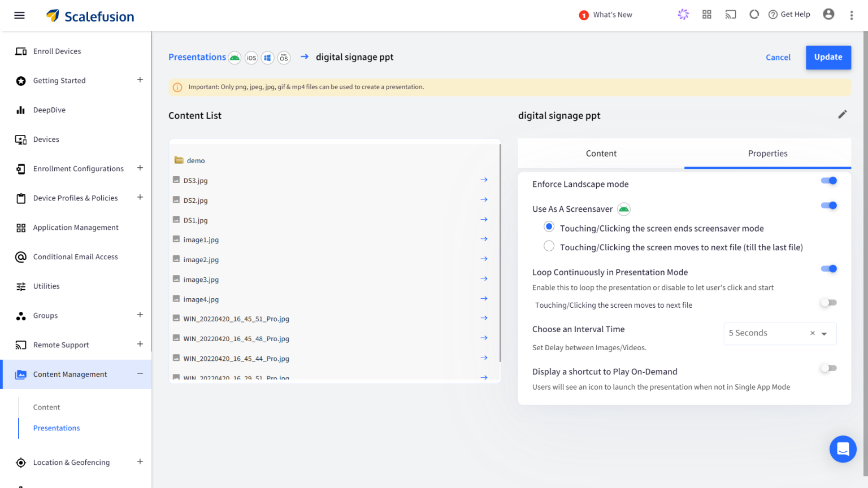Add DS3.jpg using its arrow icon

click(484, 180)
